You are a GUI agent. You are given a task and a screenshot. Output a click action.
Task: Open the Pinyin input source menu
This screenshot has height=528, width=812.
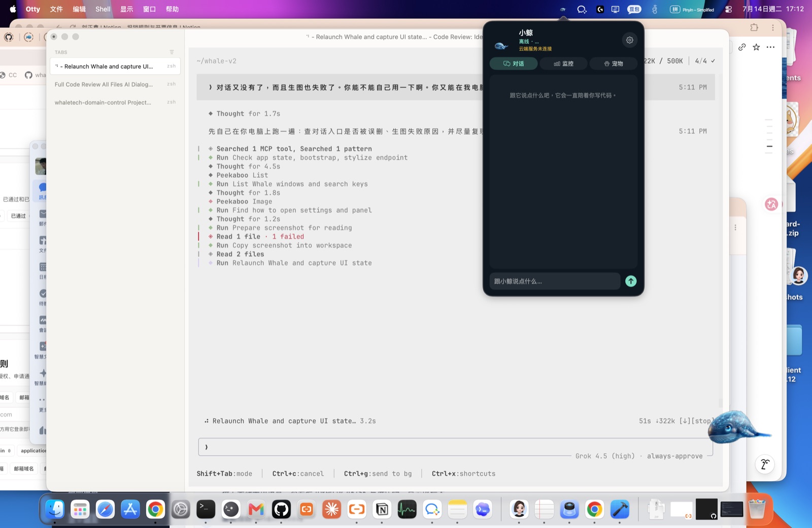692,9
